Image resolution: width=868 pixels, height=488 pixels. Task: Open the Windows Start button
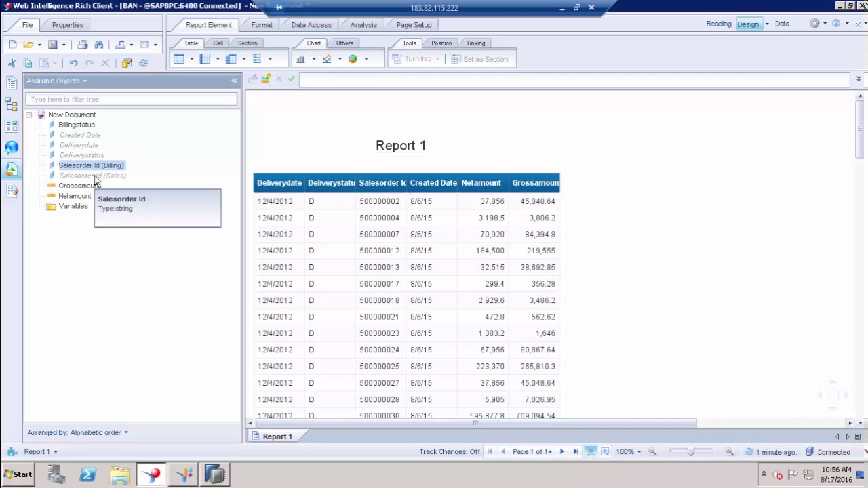(18, 474)
